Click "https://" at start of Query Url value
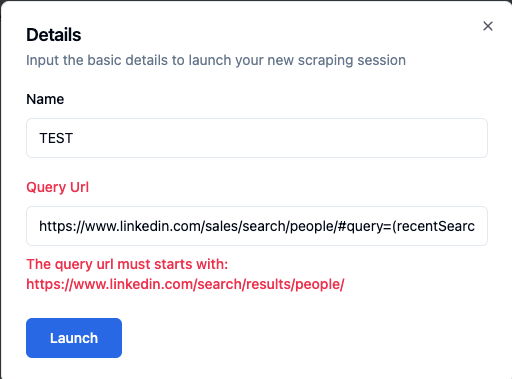This screenshot has height=379, width=512. (62, 226)
